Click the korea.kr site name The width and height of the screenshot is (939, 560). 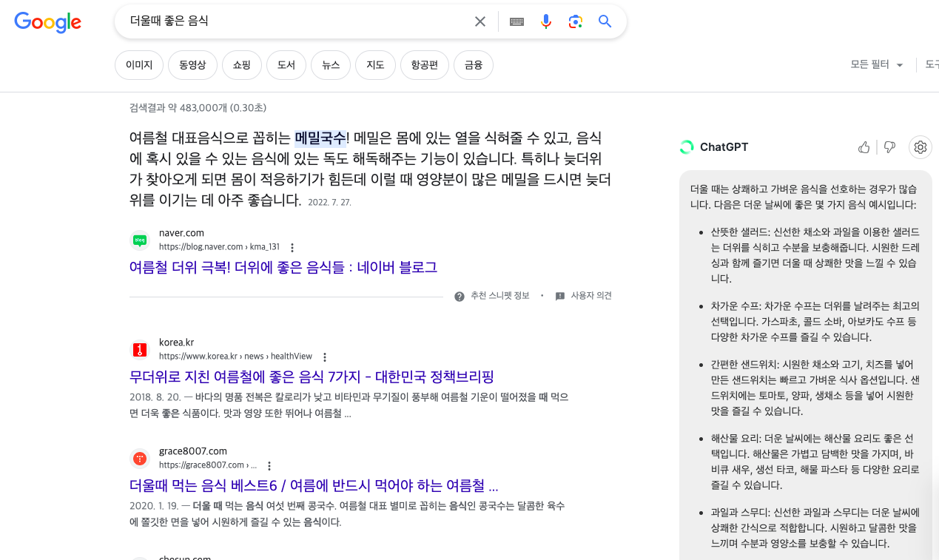pos(176,343)
